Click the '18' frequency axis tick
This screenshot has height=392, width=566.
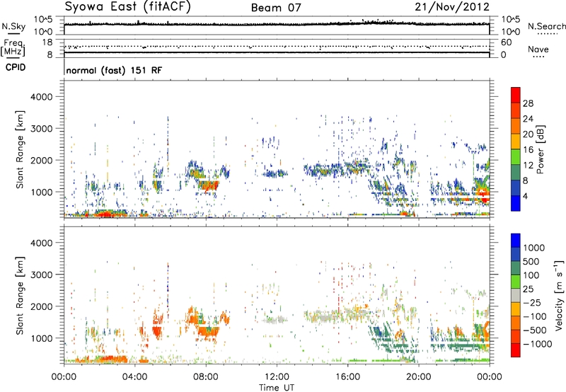[47, 42]
